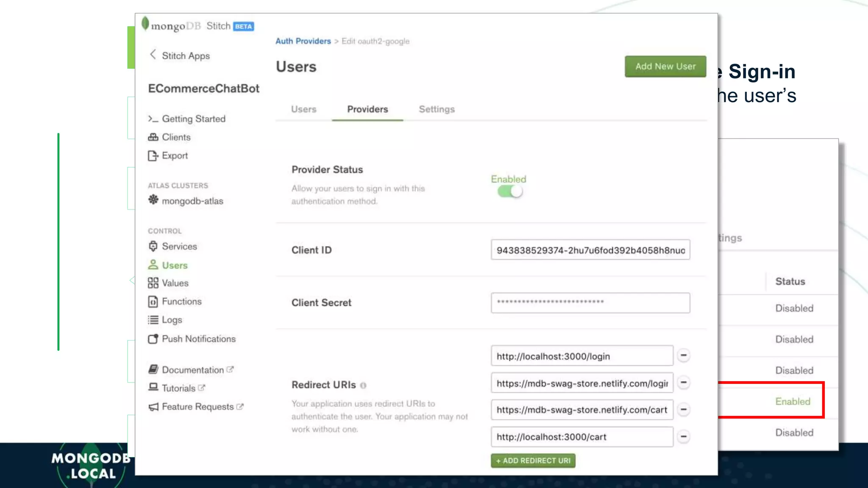Click the Redirect URIs info icon

click(x=363, y=385)
